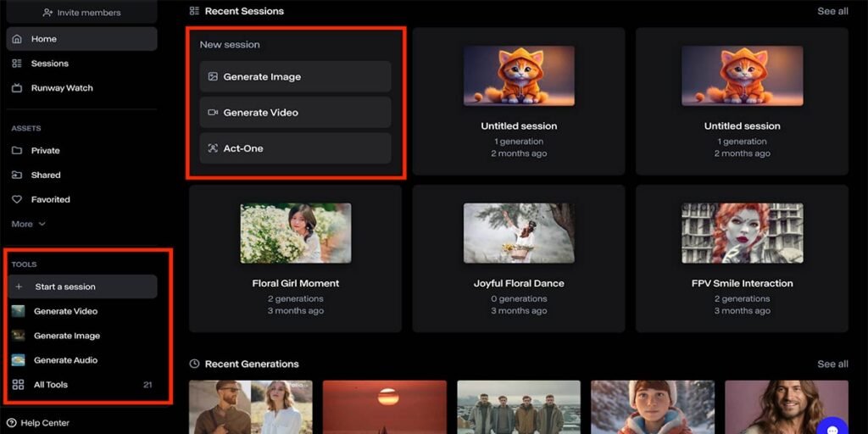Click the Generate Audio thumbnail icon in Tools
Viewport: 868px width, 434px height.
coord(19,359)
